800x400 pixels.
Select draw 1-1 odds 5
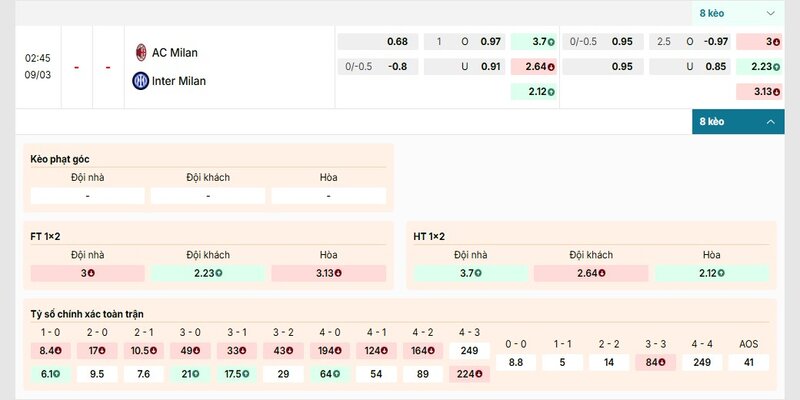(562, 362)
